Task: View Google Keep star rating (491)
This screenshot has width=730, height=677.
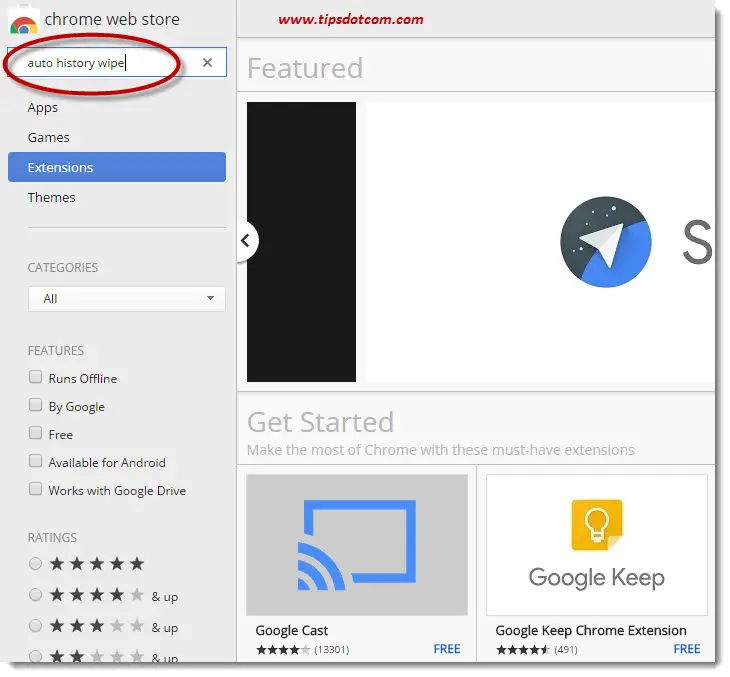Action: (x=537, y=650)
